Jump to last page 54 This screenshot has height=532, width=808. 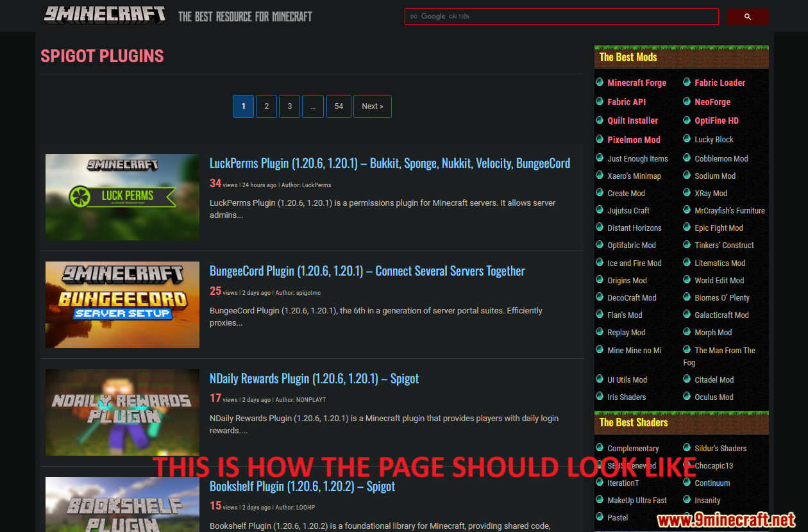[x=339, y=106]
